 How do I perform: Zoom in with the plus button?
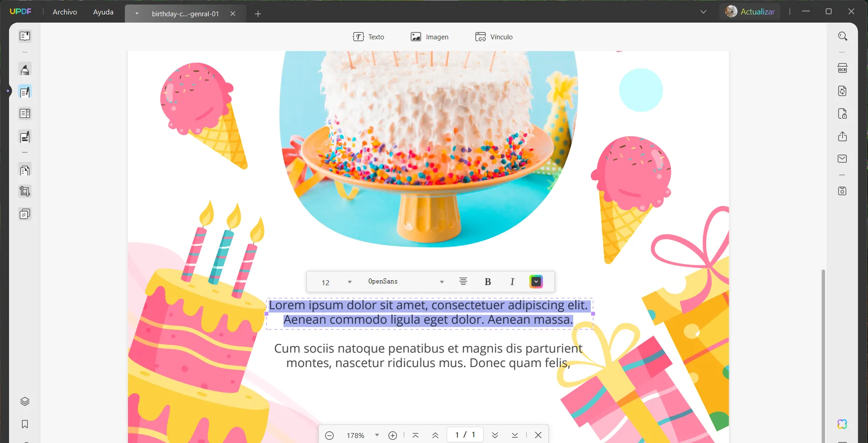[x=393, y=435]
